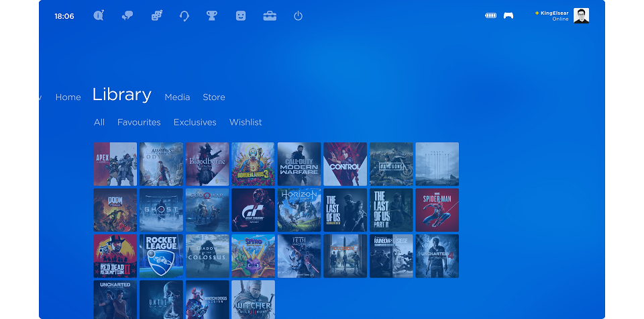
Task: Select the Library tab
Action: point(121,95)
